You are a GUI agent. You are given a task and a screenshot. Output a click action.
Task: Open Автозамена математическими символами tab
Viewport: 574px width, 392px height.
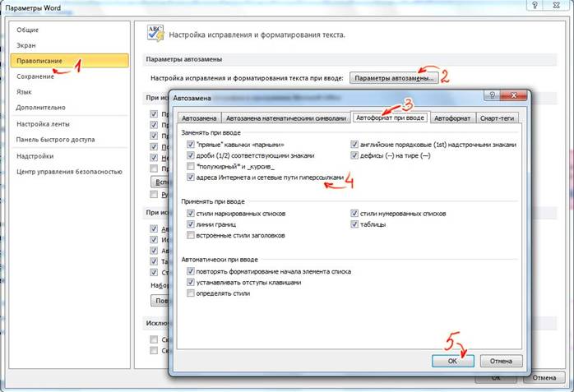[x=286, y=118]
